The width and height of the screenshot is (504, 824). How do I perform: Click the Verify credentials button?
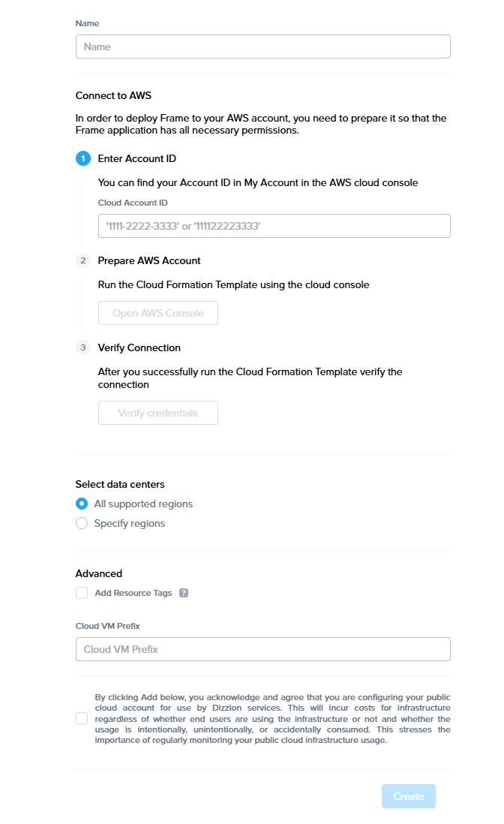click(157, 413)
